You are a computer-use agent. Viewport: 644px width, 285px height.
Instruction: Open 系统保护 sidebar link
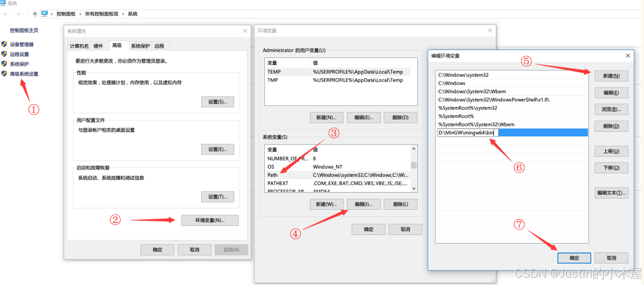(x=19, y=64)
